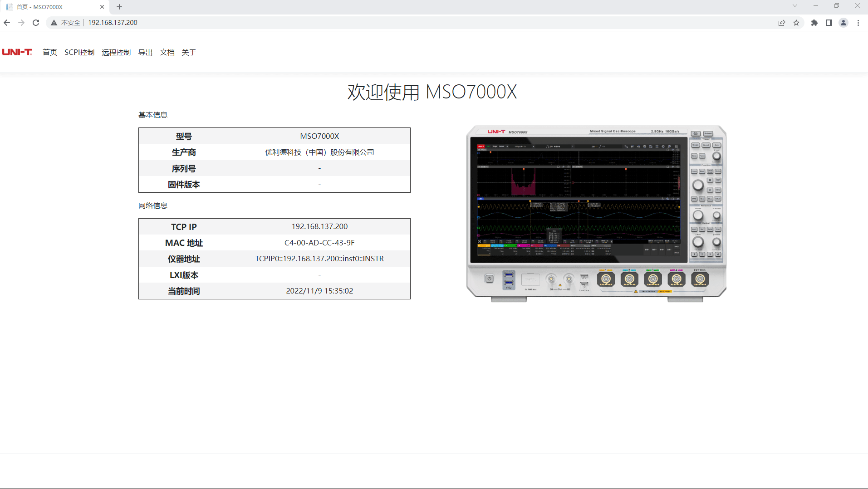Viewport: 868px width, 489px height.
Task: Open the browser extensions puzzle icon
Action: coord(814,23)
